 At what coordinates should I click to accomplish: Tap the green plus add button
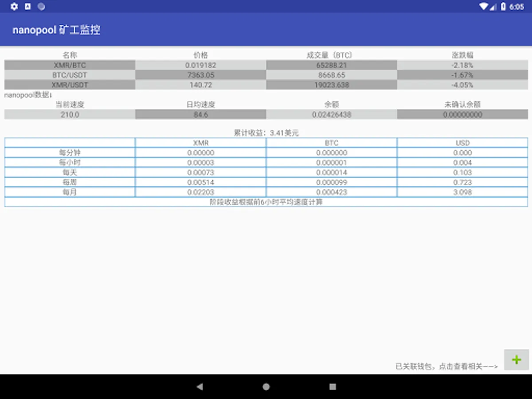(516, 360)
